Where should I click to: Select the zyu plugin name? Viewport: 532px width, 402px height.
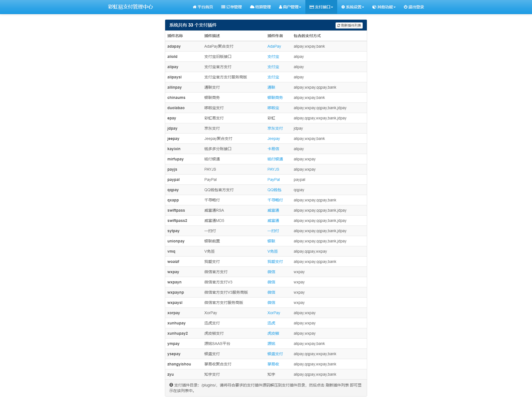click(170, 374)
